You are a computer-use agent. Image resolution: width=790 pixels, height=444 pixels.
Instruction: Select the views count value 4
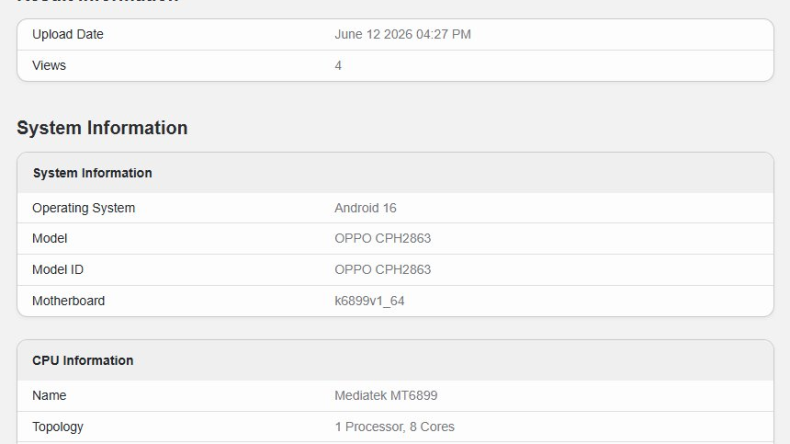pos(338,66)
